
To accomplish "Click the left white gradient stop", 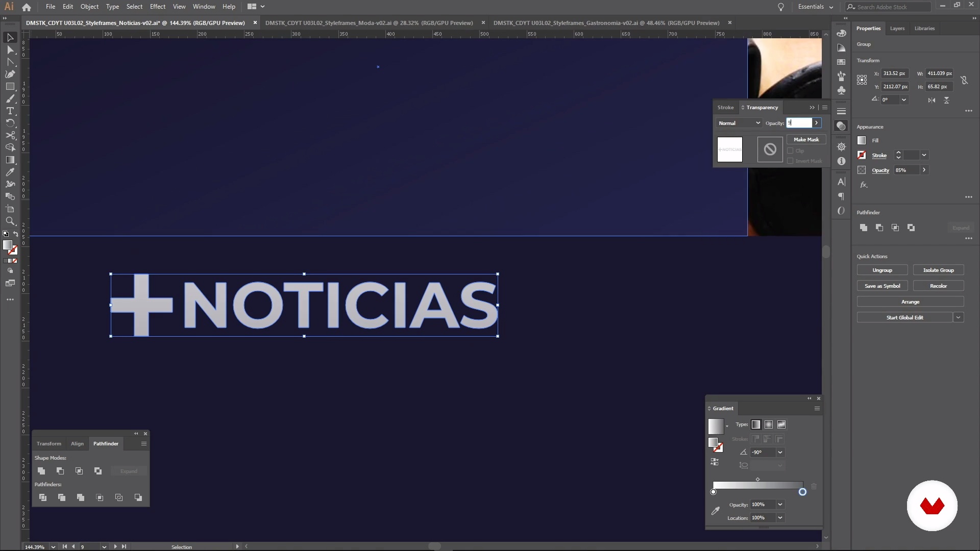I will pyautogui.click(x=714, y=492).
